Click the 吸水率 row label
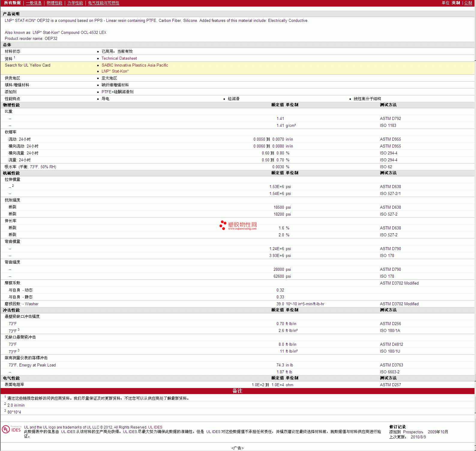The height and width of the screenshot is (451, 476). (x=30, y=167)
